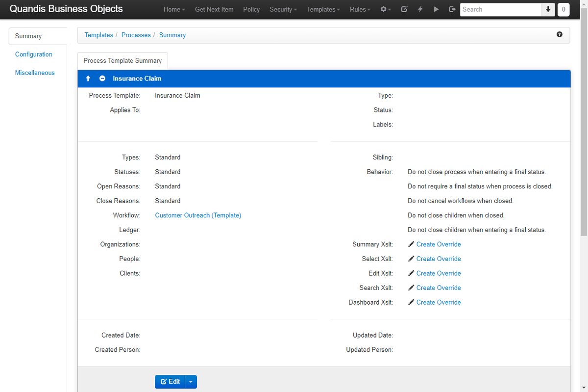Image resolution: width=588 pixels, height=392 pixels.
Task: Click the edit pencil-square icon in navbar
Action: pyautogui.click(x=404, y=9)
